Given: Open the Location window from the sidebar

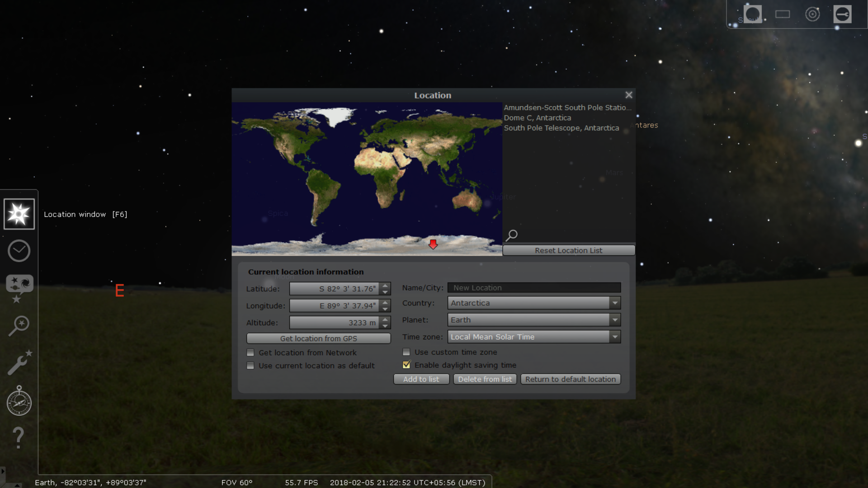Looking at the screenshot, I should [x=19, y=214].
